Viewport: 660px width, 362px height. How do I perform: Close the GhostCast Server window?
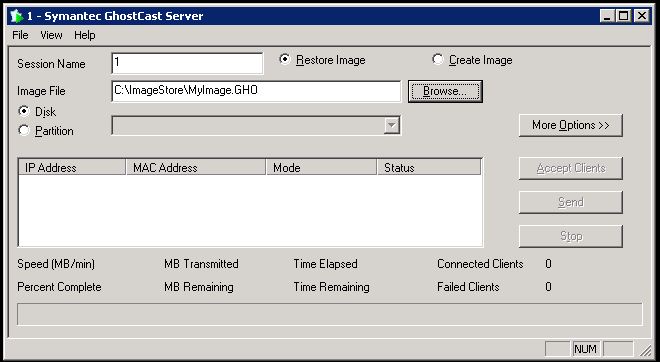click(641, 16)
